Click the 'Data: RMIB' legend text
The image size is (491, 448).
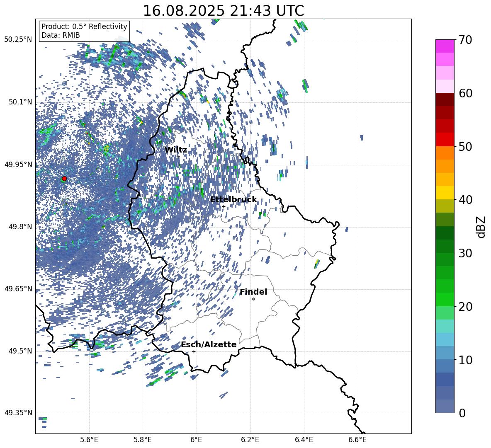[x=61, y=35]
